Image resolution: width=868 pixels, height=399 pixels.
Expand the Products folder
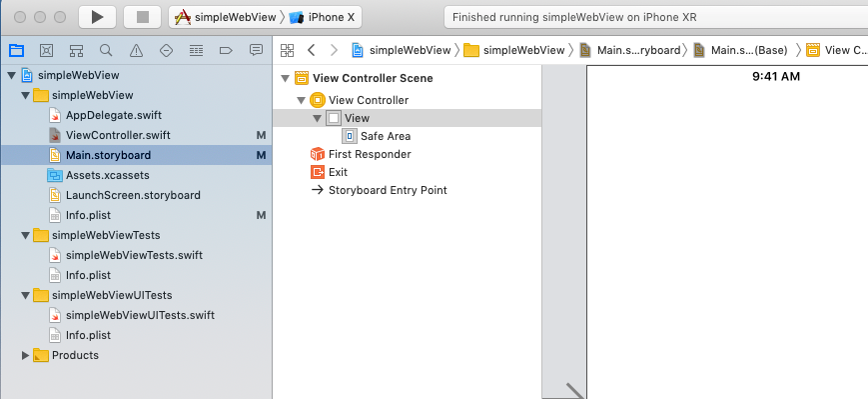click(x=25, y=355)
